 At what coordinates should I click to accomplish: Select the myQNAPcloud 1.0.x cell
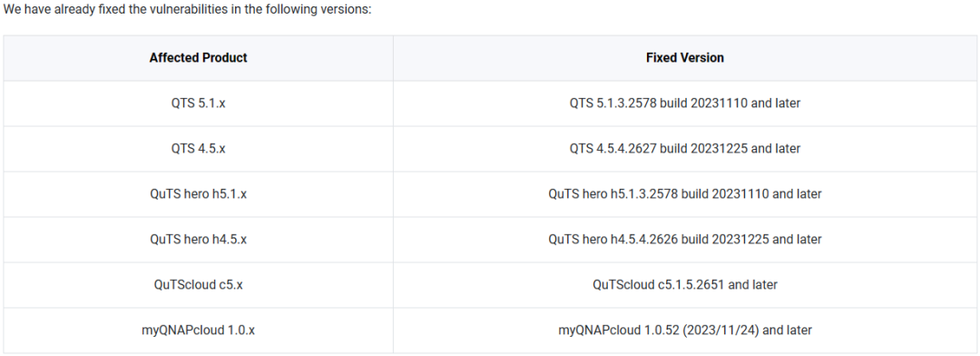click(198, 331)
